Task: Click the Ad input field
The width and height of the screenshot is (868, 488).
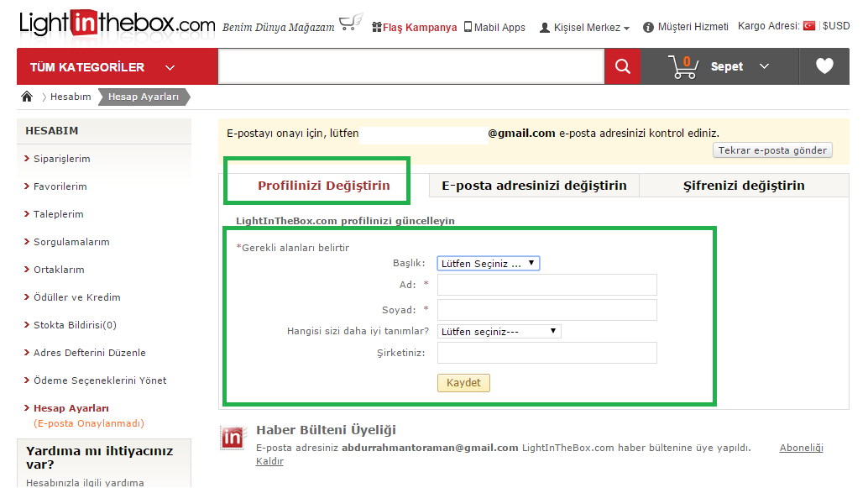Action: (547, 285)
